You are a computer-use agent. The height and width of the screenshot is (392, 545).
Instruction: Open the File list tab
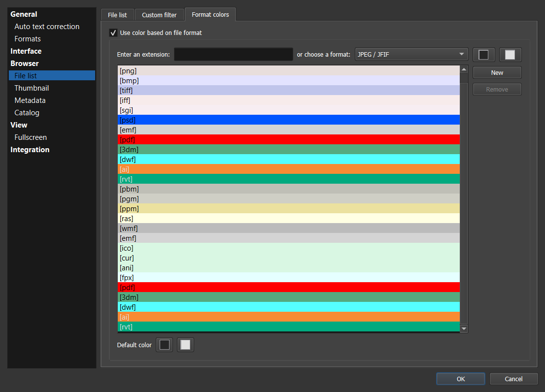tap(117, 15)
